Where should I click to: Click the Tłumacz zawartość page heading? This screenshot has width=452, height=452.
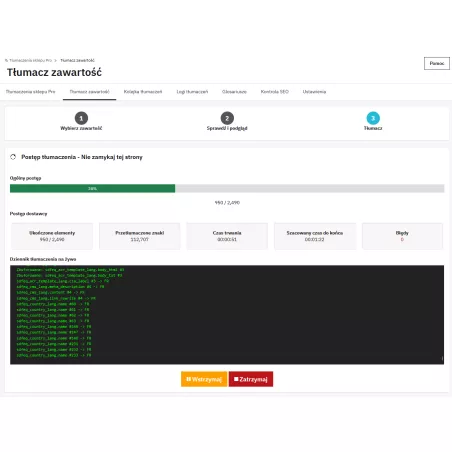[54, 72]
